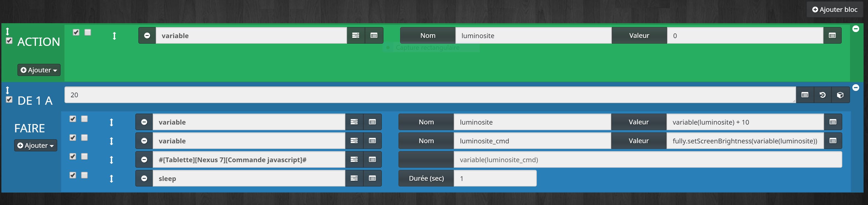868x205 pixels.
Task: Click reorder arrow of ACTION variable row
Action: pos(114,36)
